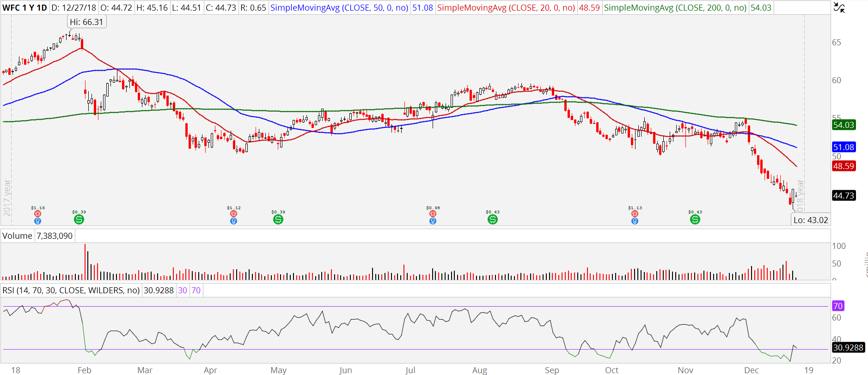Click the Jul label on time axis
This screenshot has width=868, height=375.
pos(410,370)
